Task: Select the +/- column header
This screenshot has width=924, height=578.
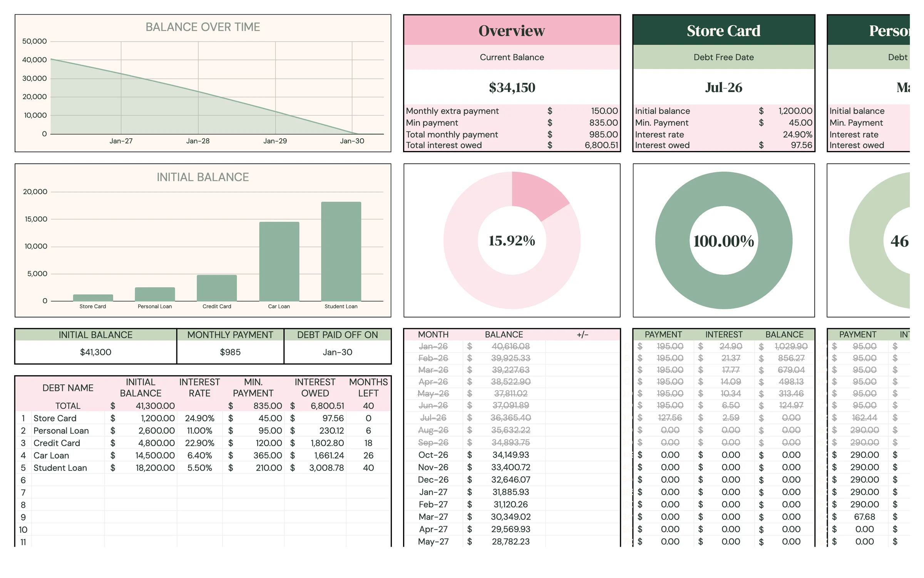Action: (583, 335)
